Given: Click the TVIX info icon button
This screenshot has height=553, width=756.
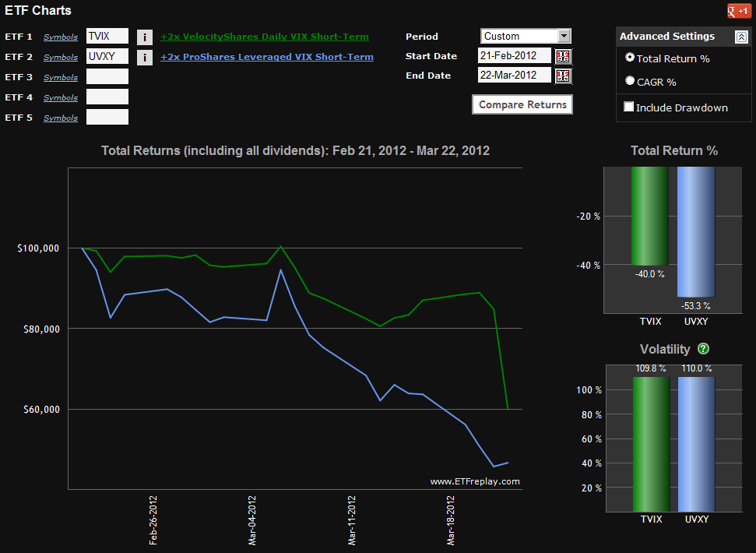Looking at the screenshot, I should (x=144, y=37).
